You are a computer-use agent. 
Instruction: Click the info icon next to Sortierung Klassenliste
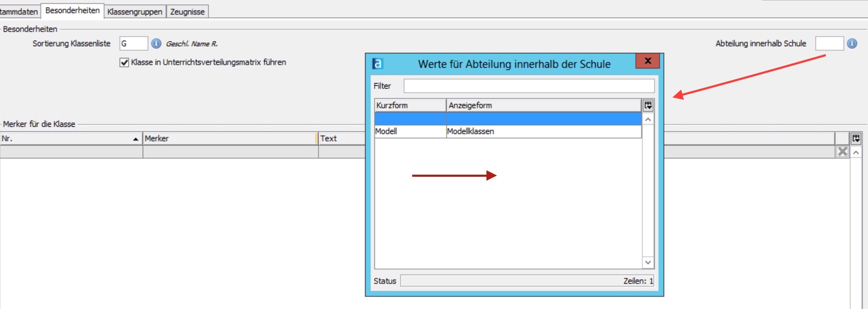(156, 43)
